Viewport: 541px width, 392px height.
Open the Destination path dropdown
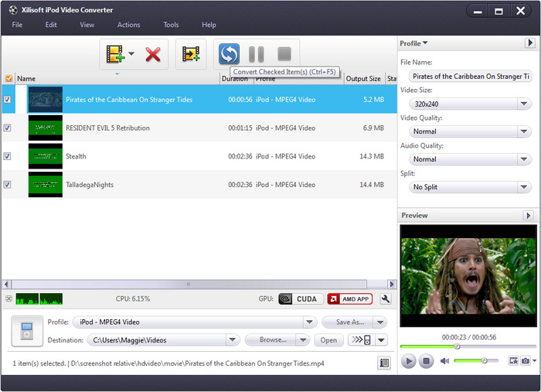tap(233, 339)
